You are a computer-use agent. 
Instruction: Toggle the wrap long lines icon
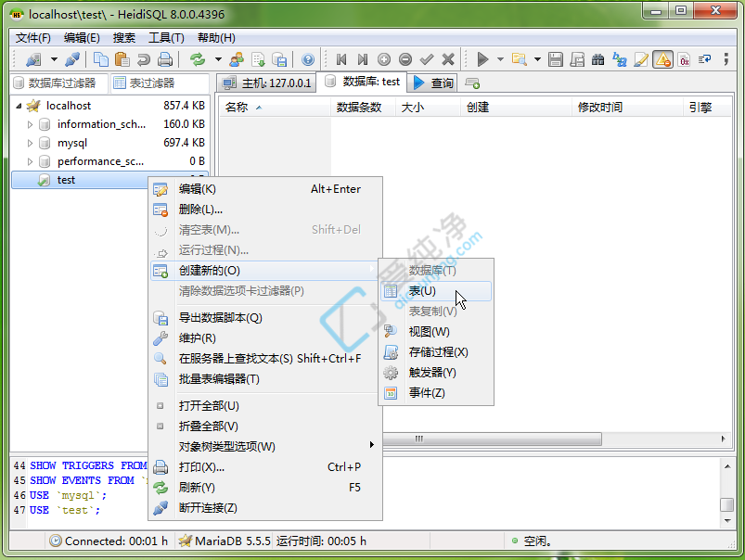tap(705, 59)
